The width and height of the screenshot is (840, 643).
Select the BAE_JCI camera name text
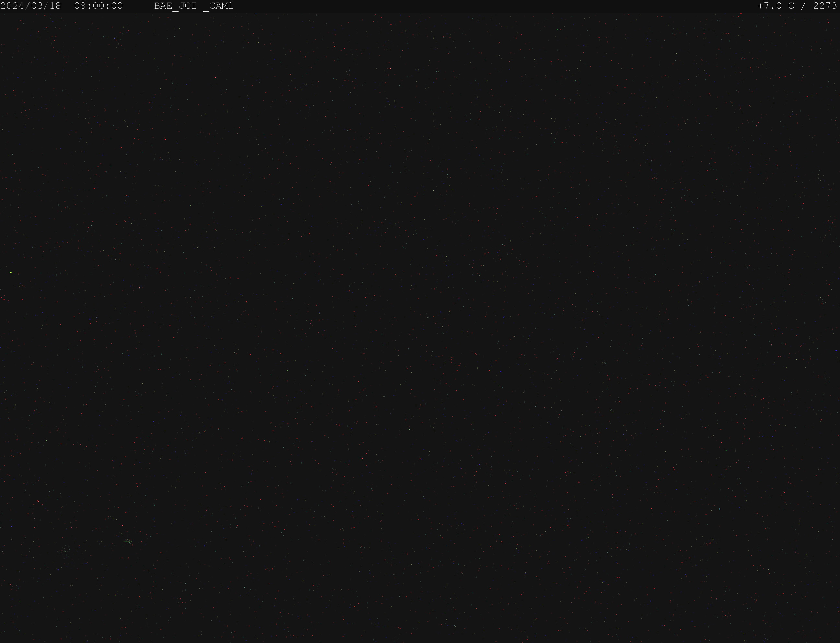pos(175,6)
